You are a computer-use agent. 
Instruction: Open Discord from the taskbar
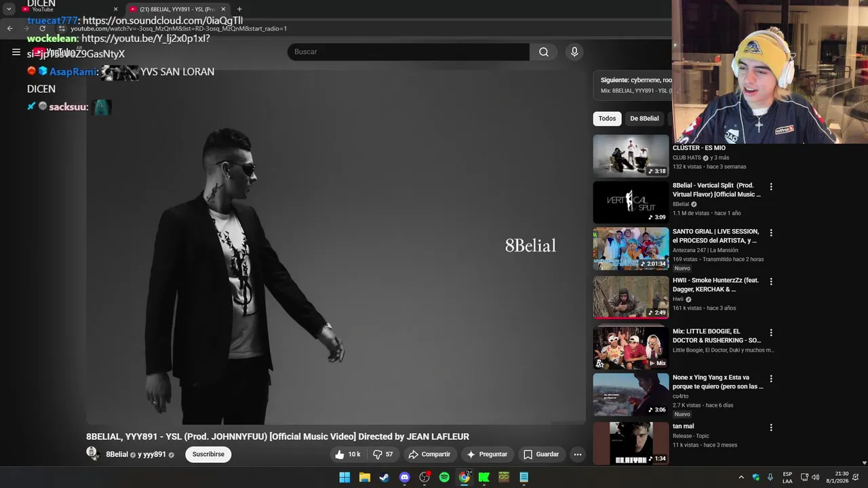pos(404,477)
